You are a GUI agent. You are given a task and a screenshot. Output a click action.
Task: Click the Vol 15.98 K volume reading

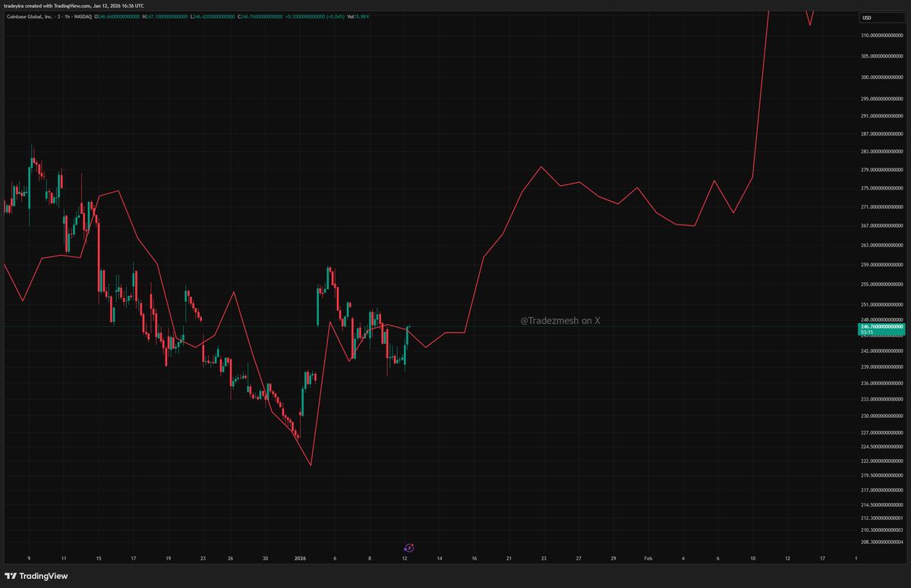358,16
